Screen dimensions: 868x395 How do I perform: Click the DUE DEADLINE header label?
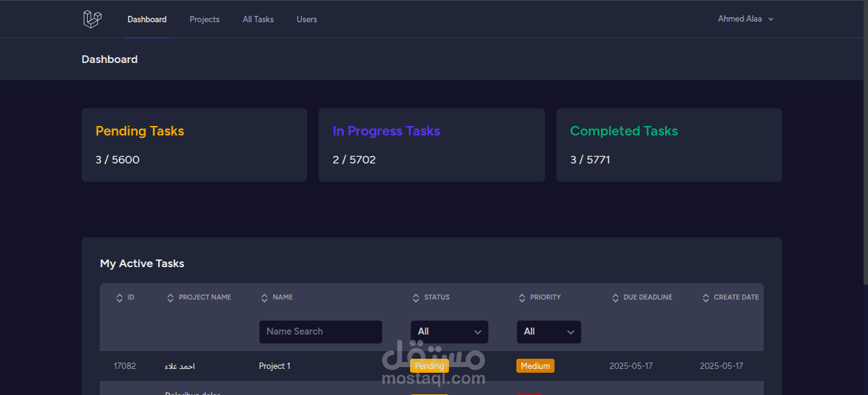pos(648,297)
